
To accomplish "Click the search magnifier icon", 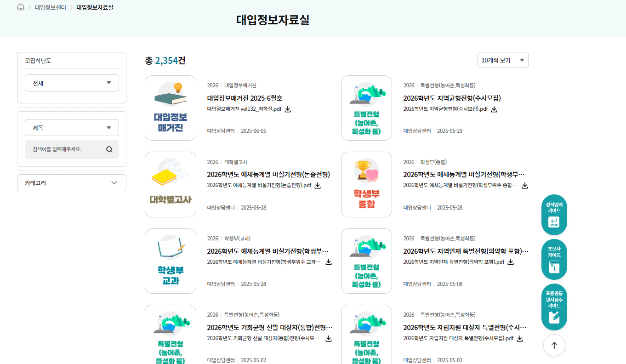I will tap(109, 149).
